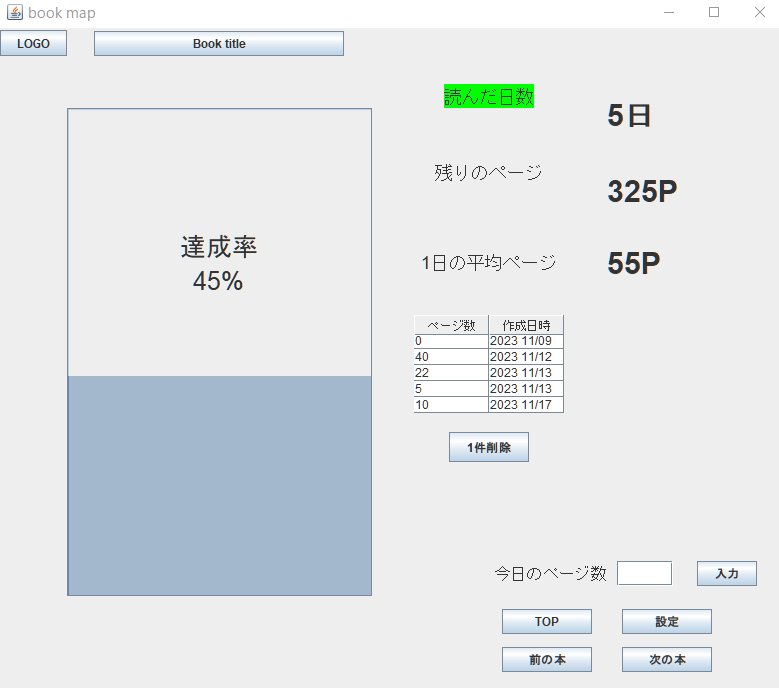Select the ページ数 column header

(451, 325)
